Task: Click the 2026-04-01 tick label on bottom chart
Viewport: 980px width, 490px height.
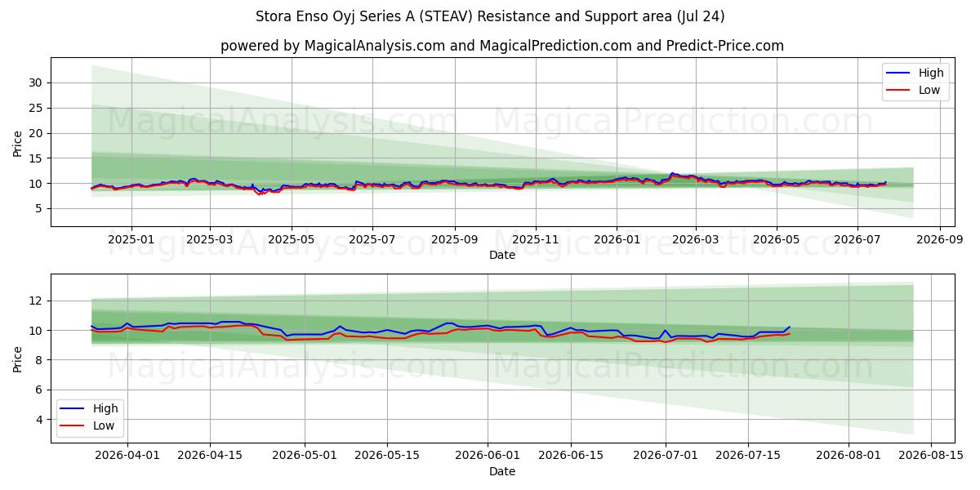Action: pos(127,457)
